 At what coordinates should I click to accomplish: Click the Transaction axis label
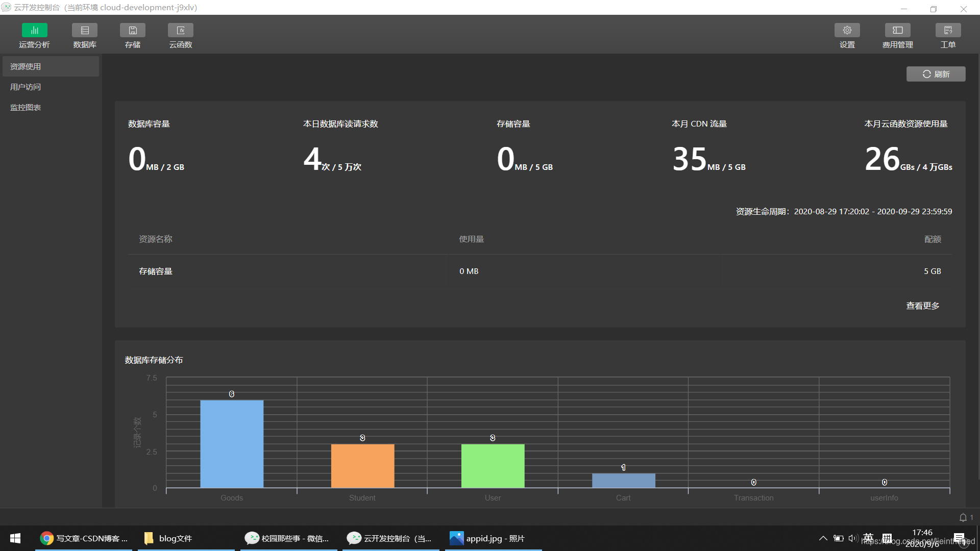(x=753, y=498)
